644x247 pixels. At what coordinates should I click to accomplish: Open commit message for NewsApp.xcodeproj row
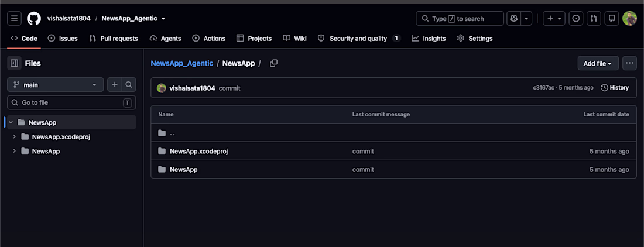[363, 152]
